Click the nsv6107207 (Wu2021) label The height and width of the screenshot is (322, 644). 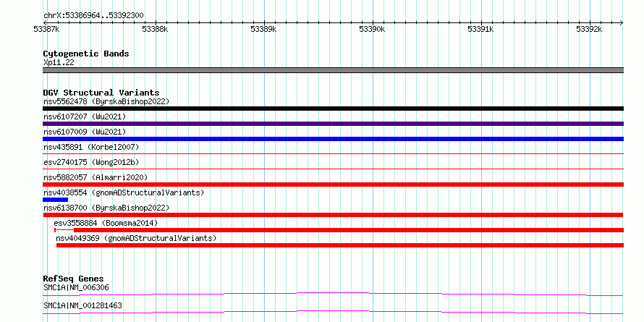(x=85, y=116)
